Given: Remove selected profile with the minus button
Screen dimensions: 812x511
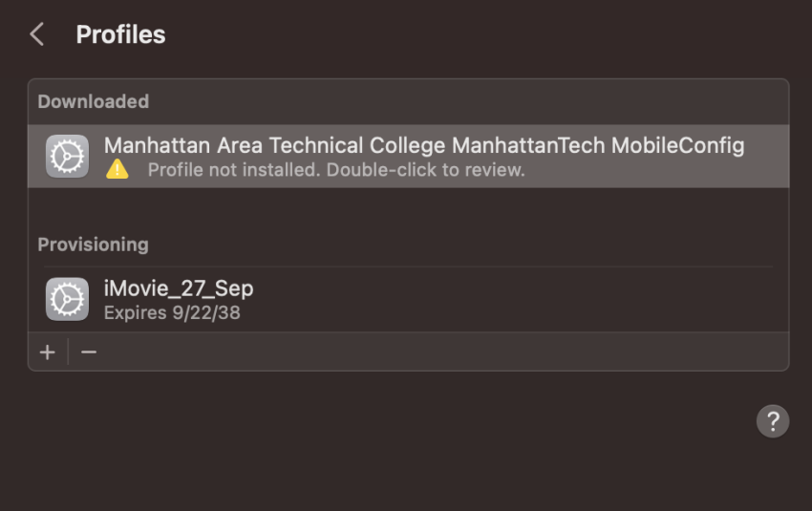Looking at the screenshot, I should 89,352.
